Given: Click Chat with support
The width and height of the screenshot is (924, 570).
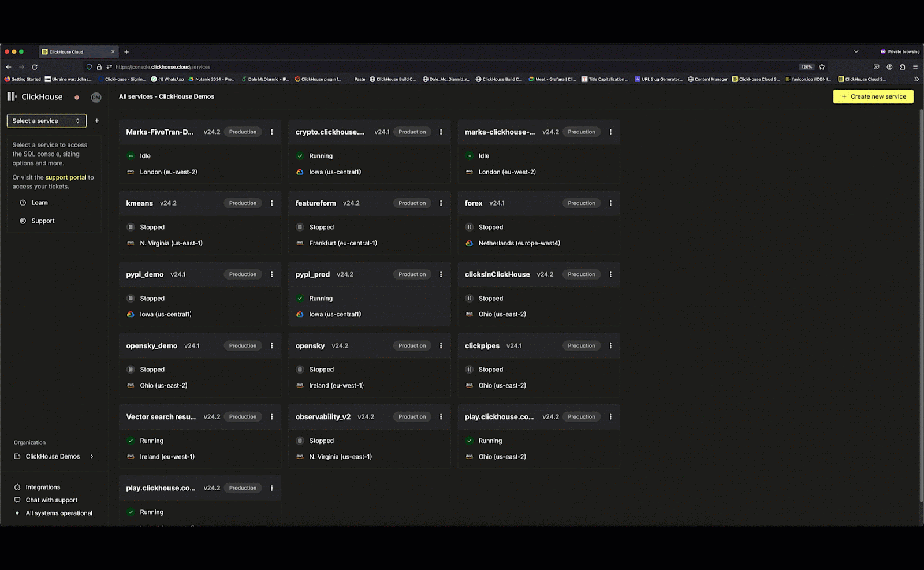Looking at the screenshot, I should [x=51, y=500].
